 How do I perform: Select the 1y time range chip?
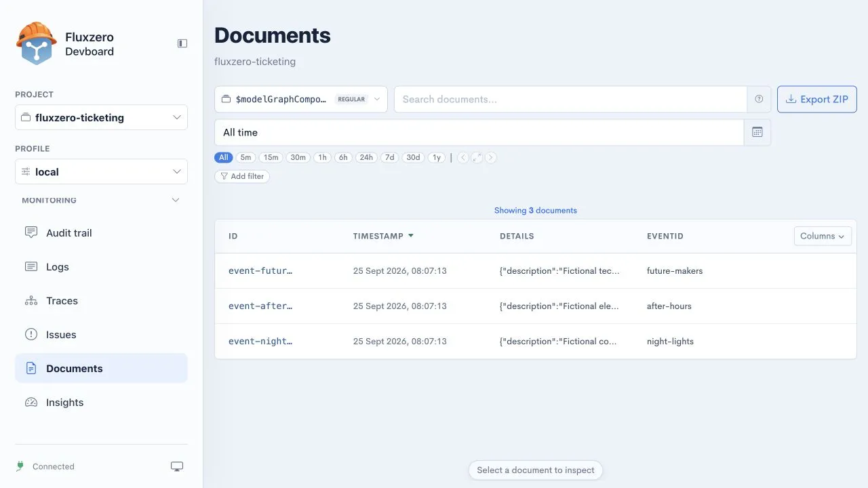(x=437, y=157)
